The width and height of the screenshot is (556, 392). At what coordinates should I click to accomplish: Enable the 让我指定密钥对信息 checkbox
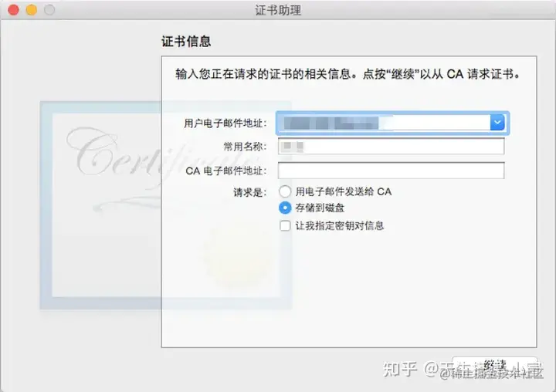285,226
